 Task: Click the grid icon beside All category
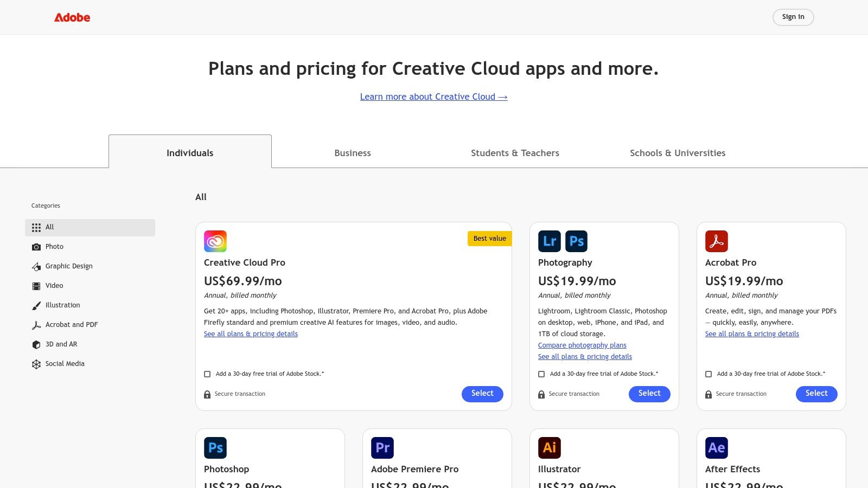[36, 228]
